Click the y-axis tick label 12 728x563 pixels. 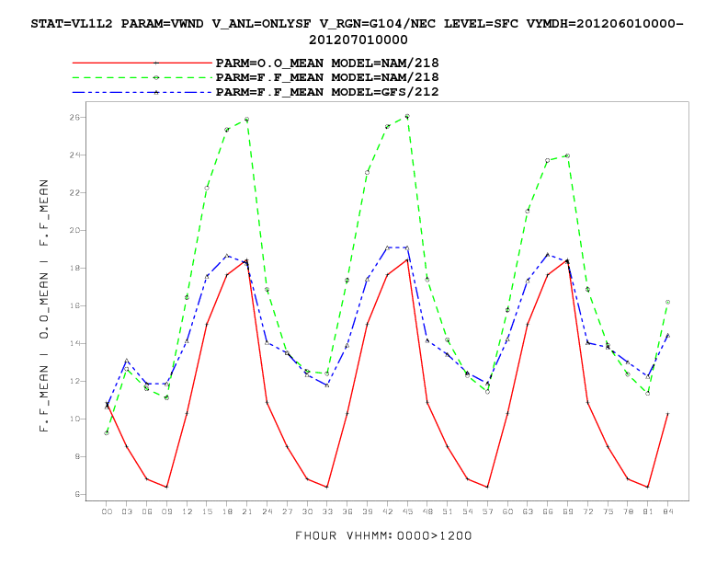click(74, 381)
